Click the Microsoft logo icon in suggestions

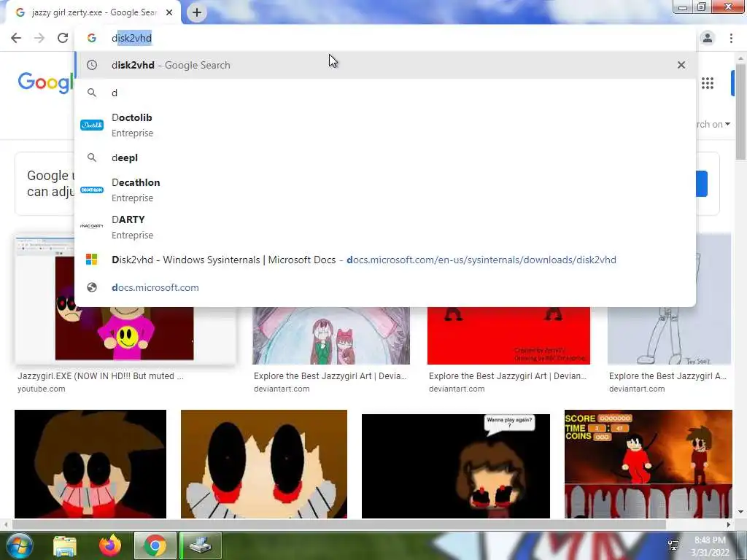91,260
